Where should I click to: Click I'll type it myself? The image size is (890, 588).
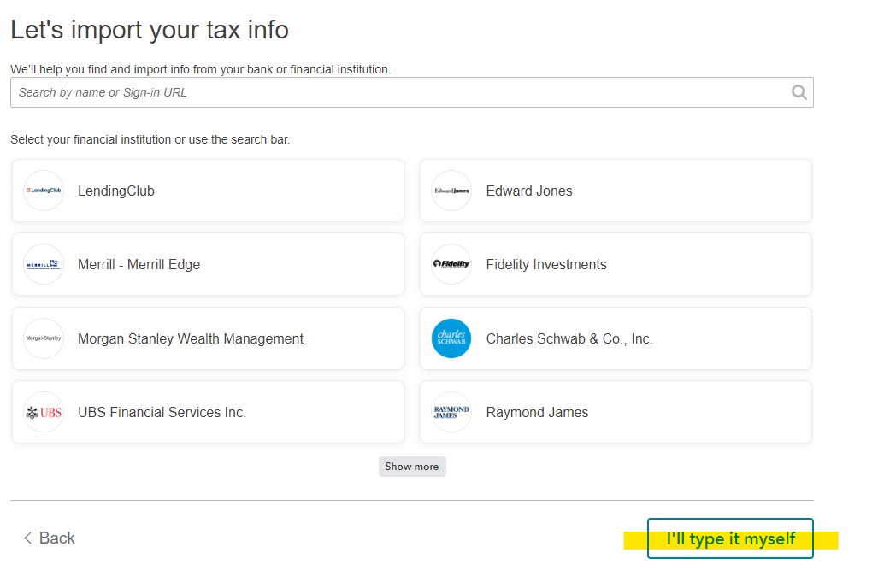pos(730,538)
